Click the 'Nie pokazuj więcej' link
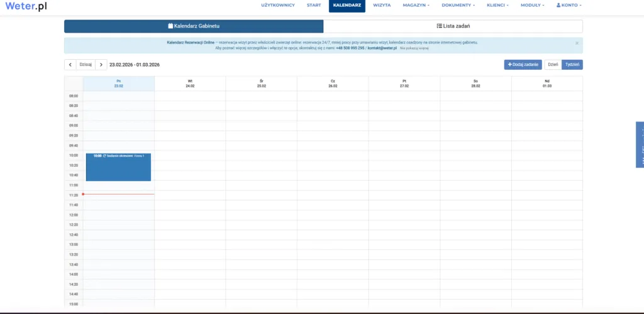Image resolution: width=644 pixels, height=314 pixels. coord(414,48)
